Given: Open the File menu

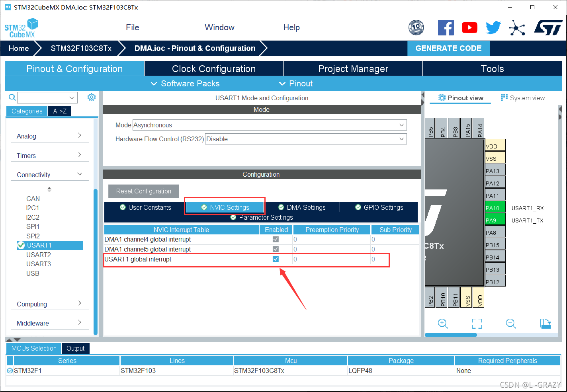Looking at the screenshot, I should click(x=133, y=27).
